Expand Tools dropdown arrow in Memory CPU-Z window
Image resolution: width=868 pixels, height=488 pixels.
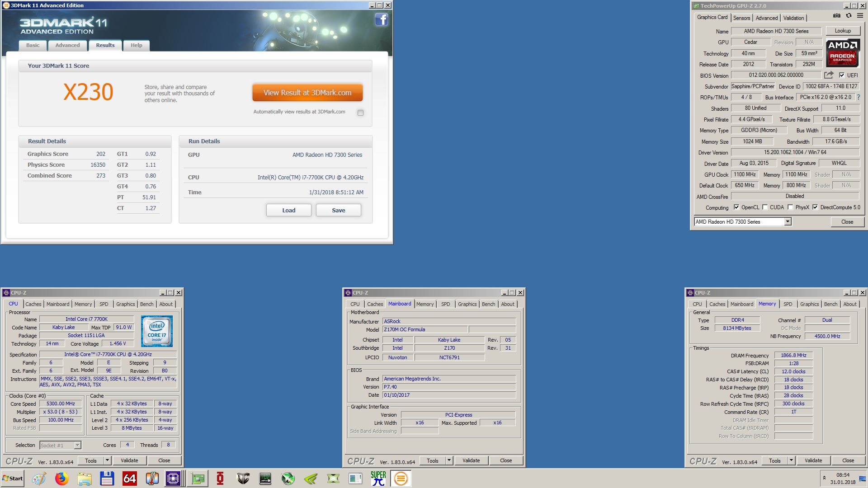[x=791, y=460]
